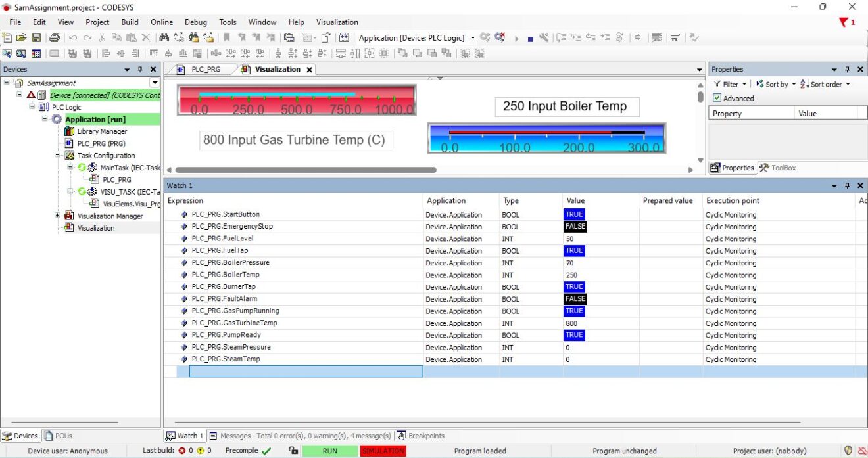
Task: Open a project with the folder icon
Action: coord(22,37)
